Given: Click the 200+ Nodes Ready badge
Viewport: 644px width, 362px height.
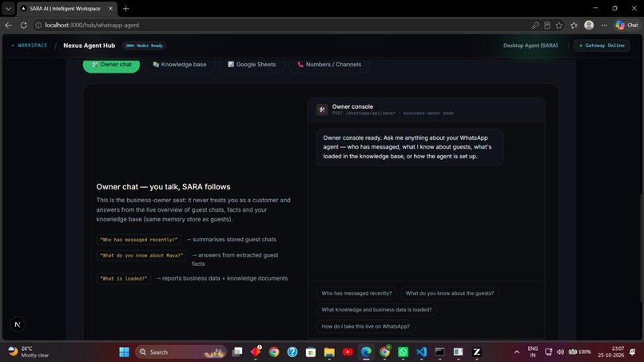Looking at the screenshot, I should click(x=144, y=46).
